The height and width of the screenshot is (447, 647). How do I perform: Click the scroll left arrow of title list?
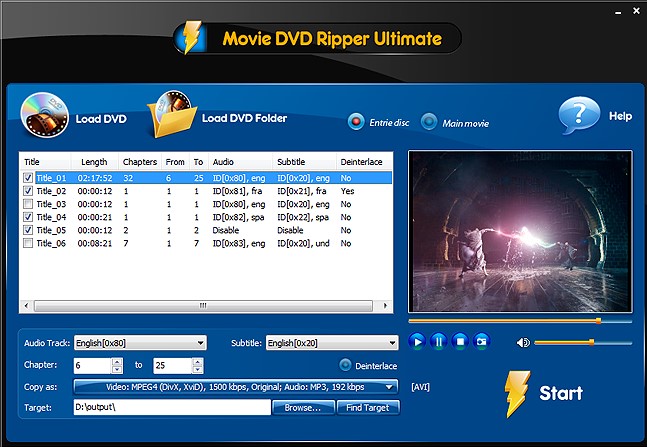pyautogui.click(x=26, y=306)
